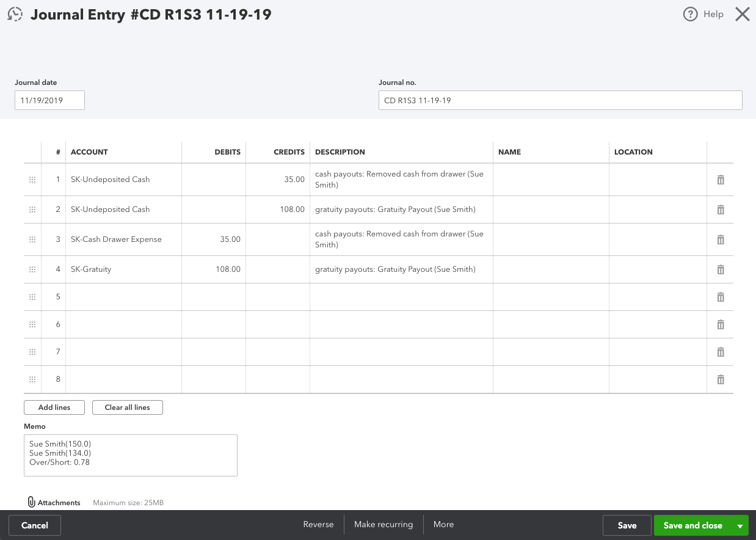Image resolution: width=756 pixels, height=540 pixels.
Task: Click the Save button
Action: click(627, 525)
